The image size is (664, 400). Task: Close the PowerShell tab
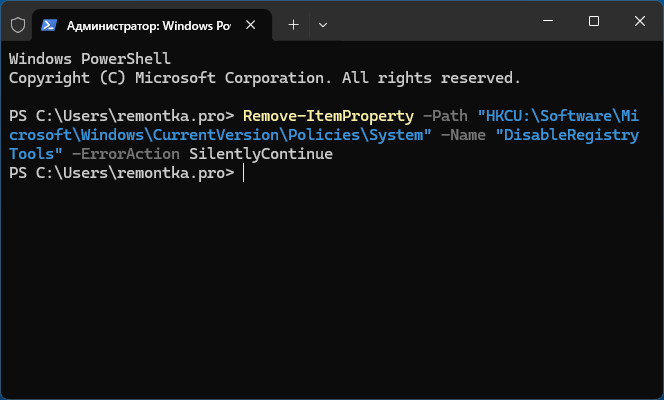point(251,25)
